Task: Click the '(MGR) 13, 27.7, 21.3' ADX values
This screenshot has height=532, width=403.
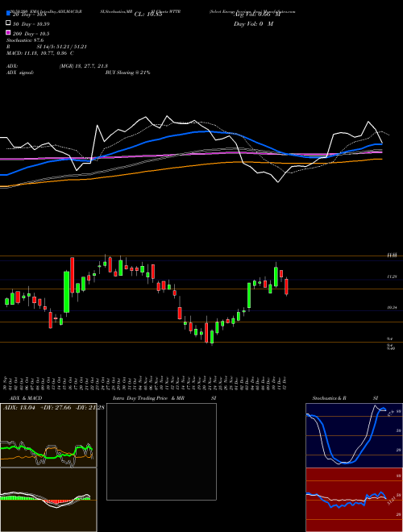Action: 84,66
